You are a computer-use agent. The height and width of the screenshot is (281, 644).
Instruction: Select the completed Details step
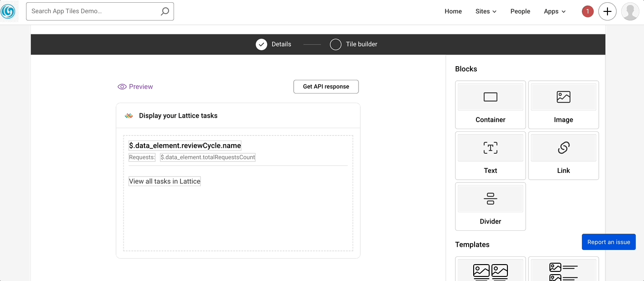[x=274, y=44]
